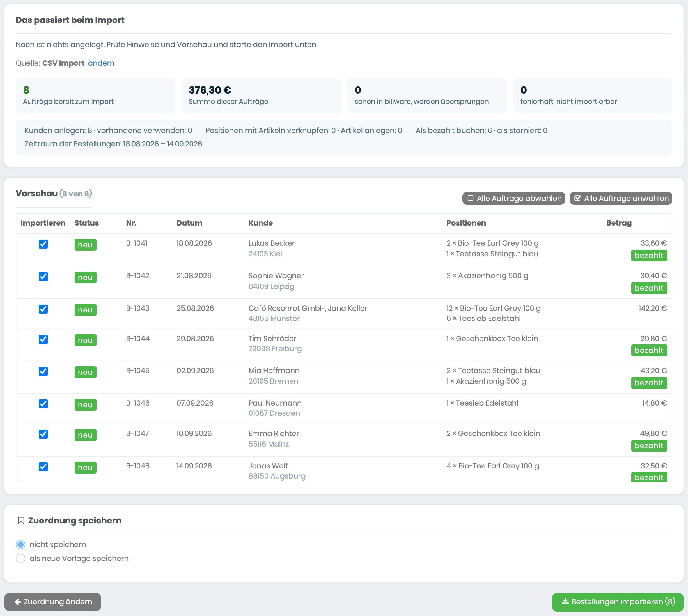The height and width of the screenshot is (616, 688).
Task: Click the bookmark icon beside Zuordnung speichern
Action: pyautogui.click(x=21, y=520)
